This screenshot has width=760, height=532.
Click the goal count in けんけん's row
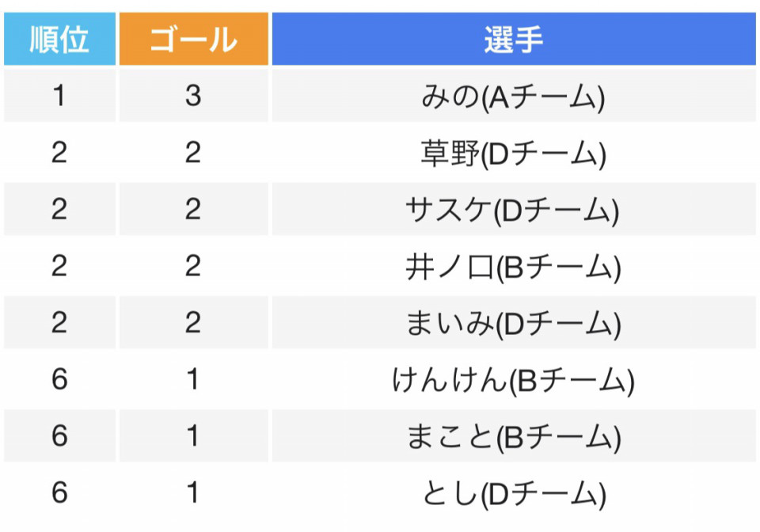[193, 382]
